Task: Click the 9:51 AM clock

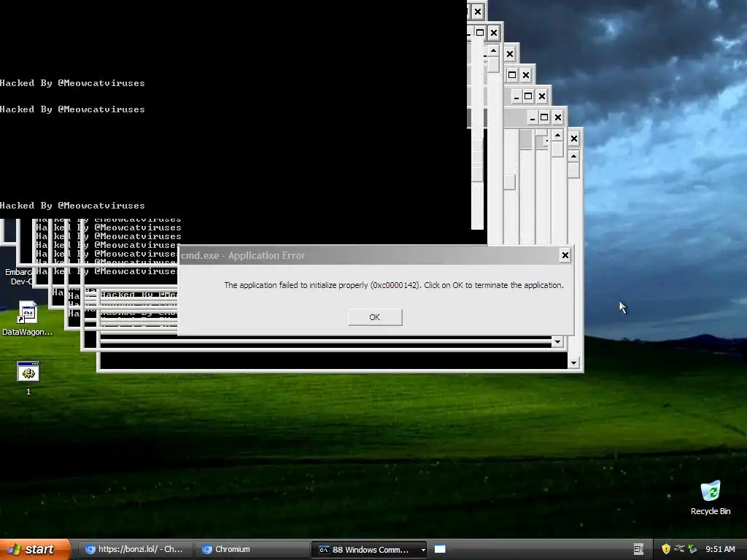Action: pos(720,549)
